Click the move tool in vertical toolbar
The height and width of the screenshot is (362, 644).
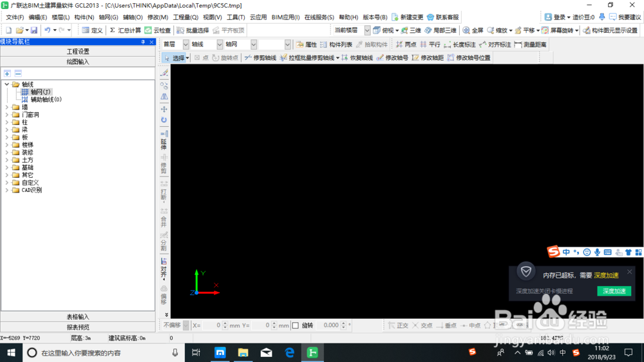point(164,110)
